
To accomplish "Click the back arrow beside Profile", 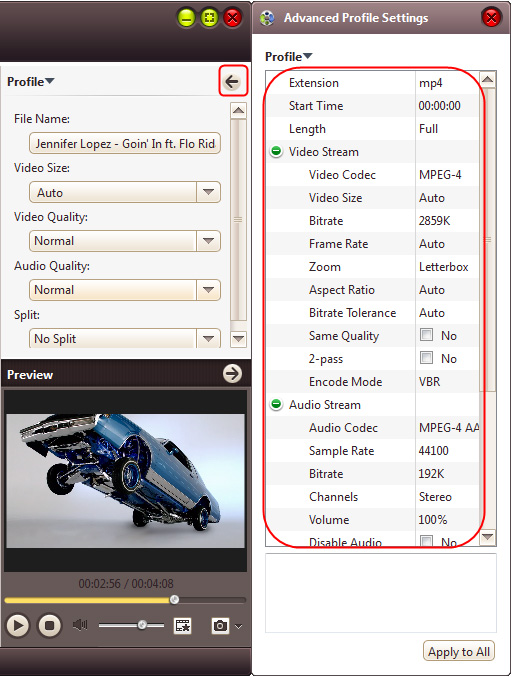I will coord(232,81).
